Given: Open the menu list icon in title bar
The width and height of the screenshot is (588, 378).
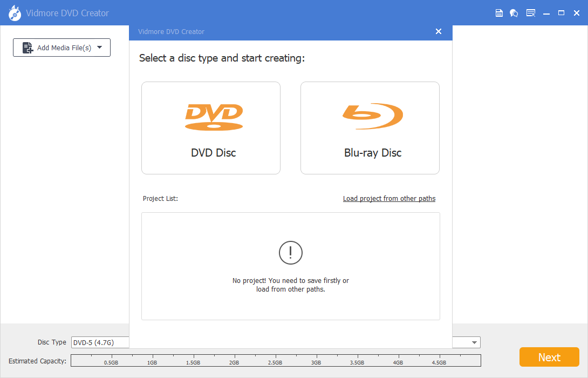Looking at the screenshot, I should (531, 13).
